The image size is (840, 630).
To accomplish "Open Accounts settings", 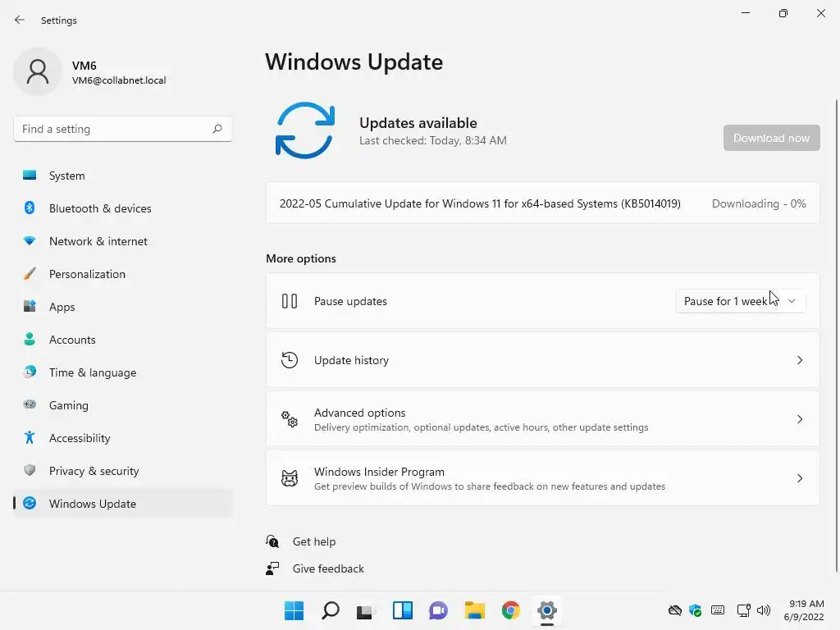I will [123, 340].
